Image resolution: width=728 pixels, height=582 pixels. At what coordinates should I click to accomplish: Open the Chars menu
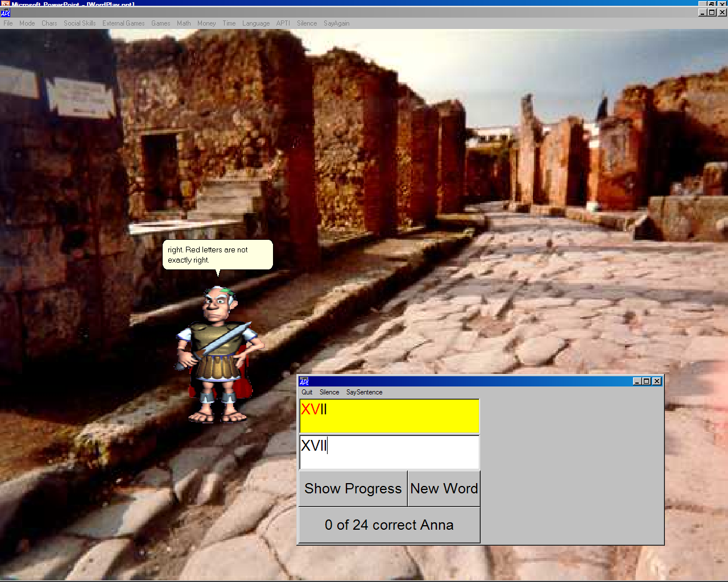coord(49,23)
